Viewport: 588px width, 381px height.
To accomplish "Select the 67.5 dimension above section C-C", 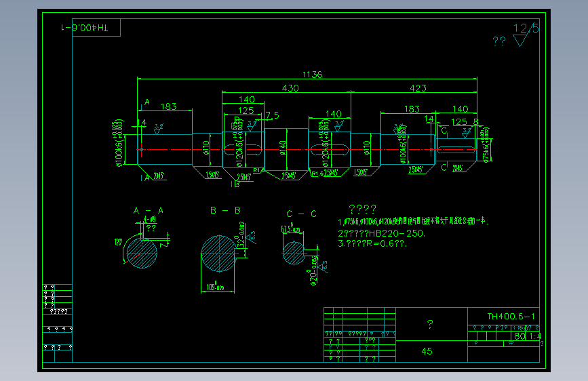I will tap(291, 229).
